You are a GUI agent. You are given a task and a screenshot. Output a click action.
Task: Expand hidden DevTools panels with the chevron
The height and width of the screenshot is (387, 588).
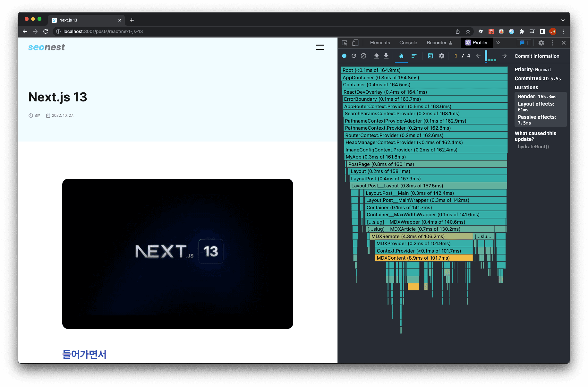coord(498,43)
